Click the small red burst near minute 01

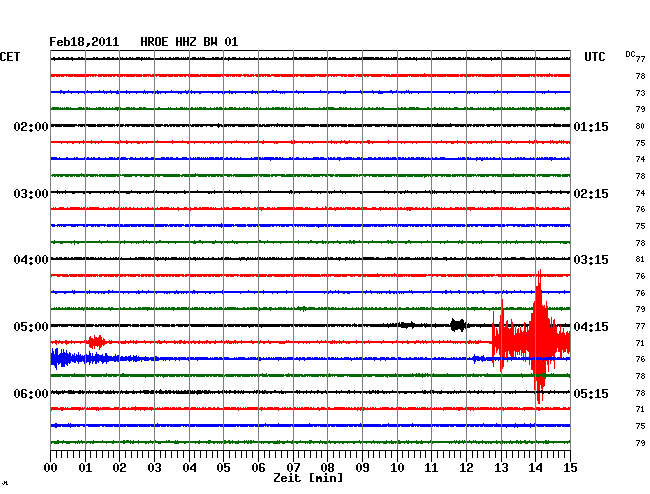[x=96, y=342]
